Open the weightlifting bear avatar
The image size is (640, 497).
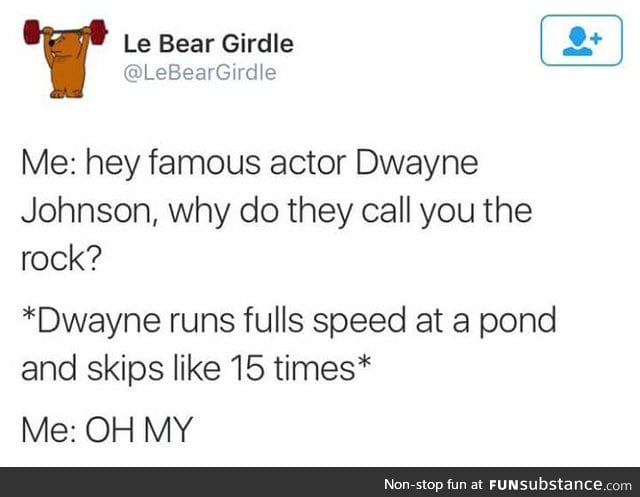pos(65,59)
